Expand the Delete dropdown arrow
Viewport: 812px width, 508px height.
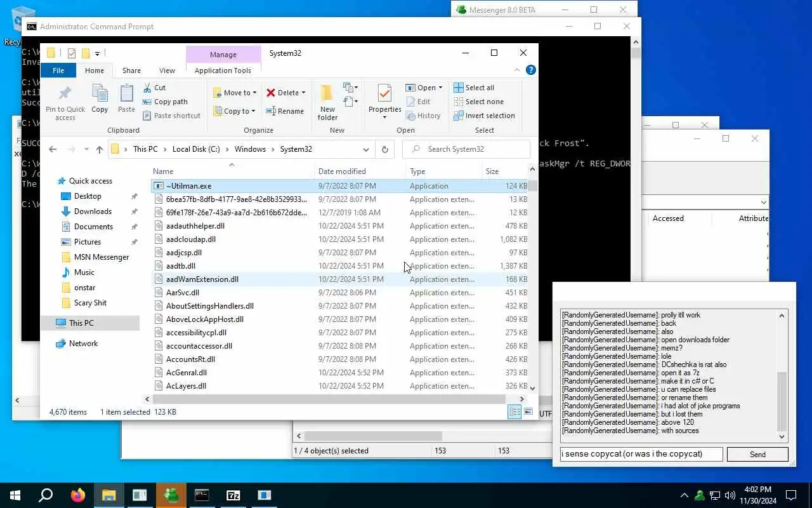[303, 93]
